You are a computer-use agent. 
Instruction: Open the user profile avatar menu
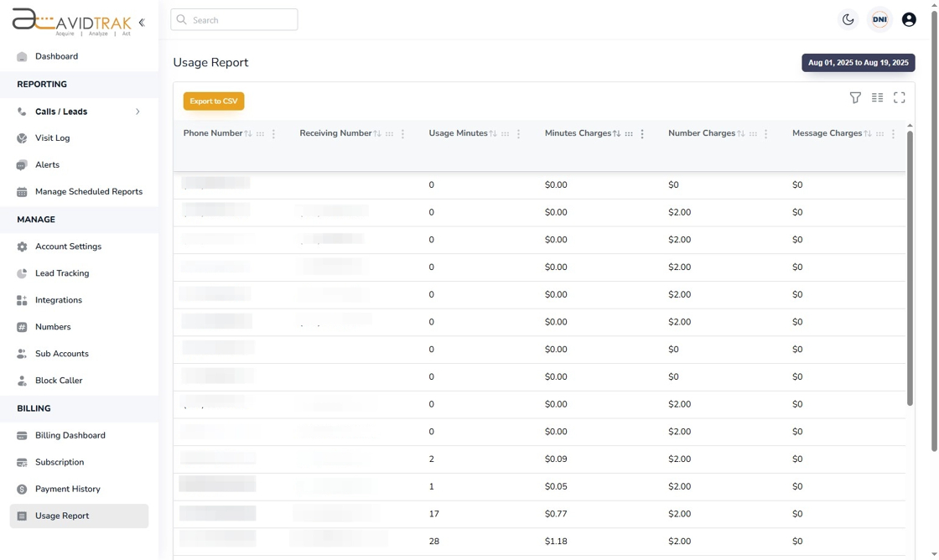[909, 20]
